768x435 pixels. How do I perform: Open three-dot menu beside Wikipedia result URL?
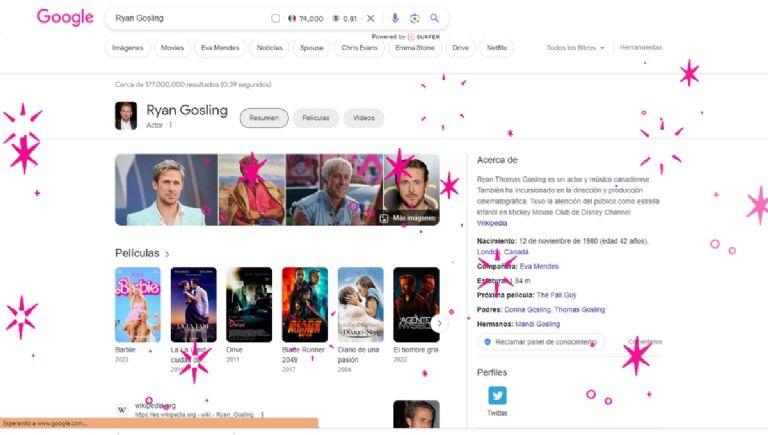coord(263,414)
